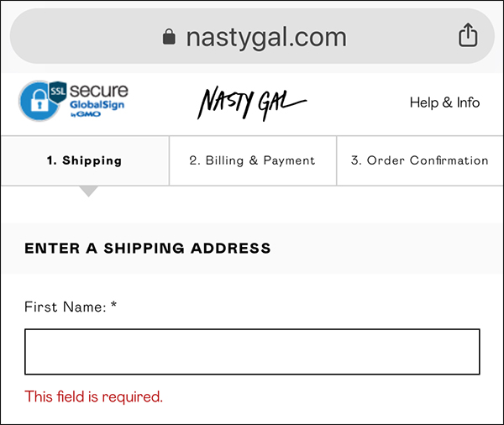This screenshot has width=504, height=425.
Task: Click the 'by GMO' text in the seal
Action: pyautogui.click(x=87, y=114)
